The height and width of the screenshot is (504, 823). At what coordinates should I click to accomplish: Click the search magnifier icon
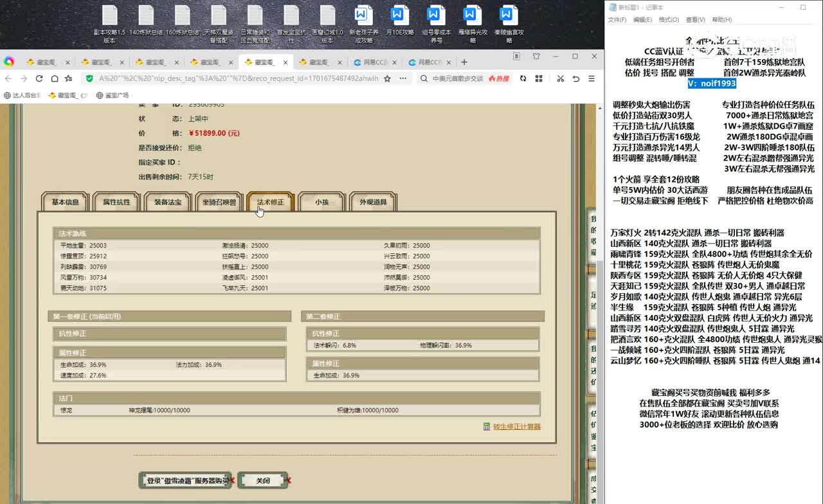tap(424, 78)
